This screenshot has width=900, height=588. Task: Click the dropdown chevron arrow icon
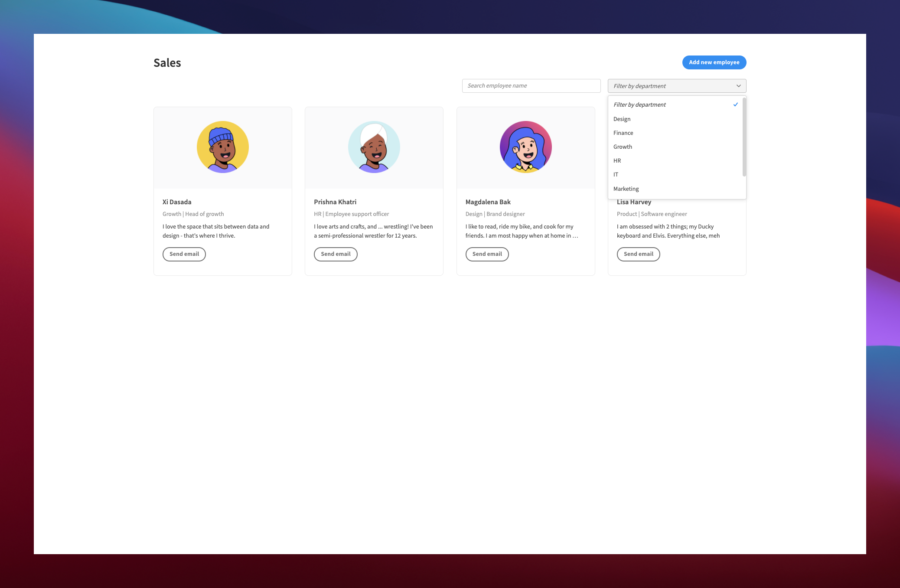[x=738, y=86]
